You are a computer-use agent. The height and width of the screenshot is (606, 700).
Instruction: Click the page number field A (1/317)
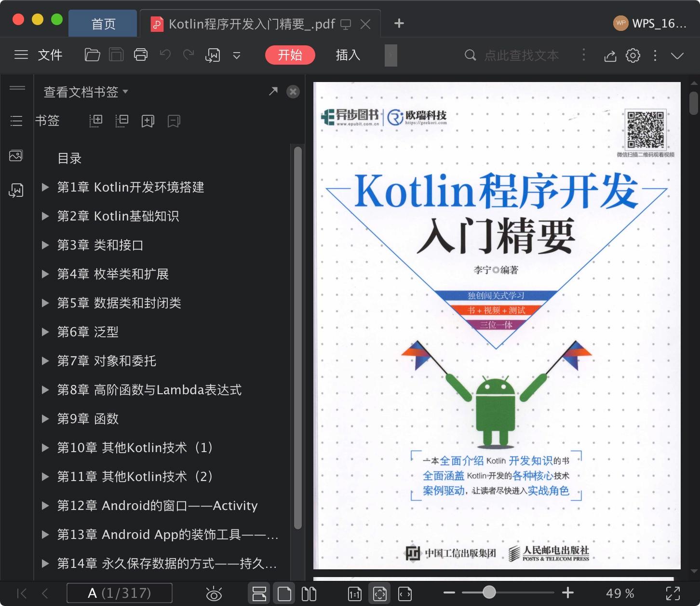[x=120, y=593]
